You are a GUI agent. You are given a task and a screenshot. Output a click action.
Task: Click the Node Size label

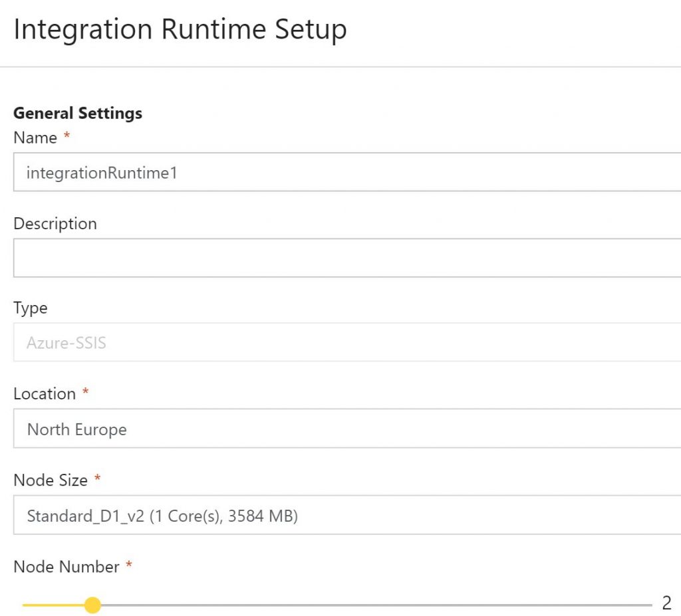49,480
